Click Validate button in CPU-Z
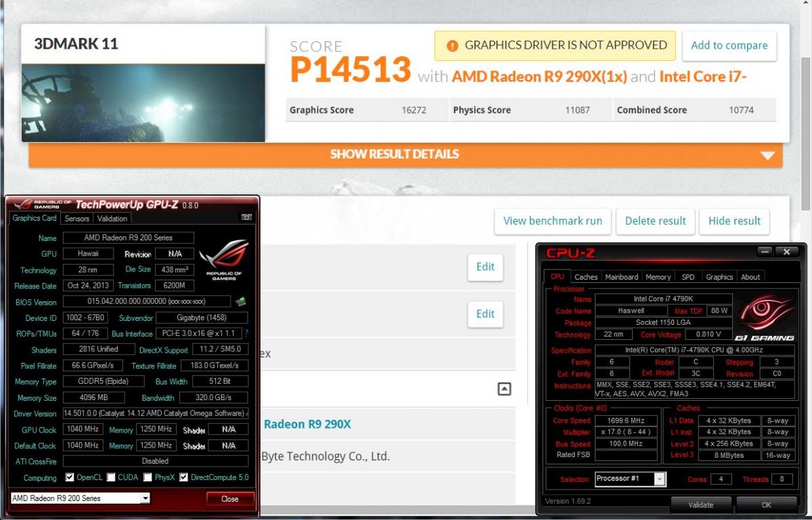Screen dimensions: 812x520 [701, 504]
